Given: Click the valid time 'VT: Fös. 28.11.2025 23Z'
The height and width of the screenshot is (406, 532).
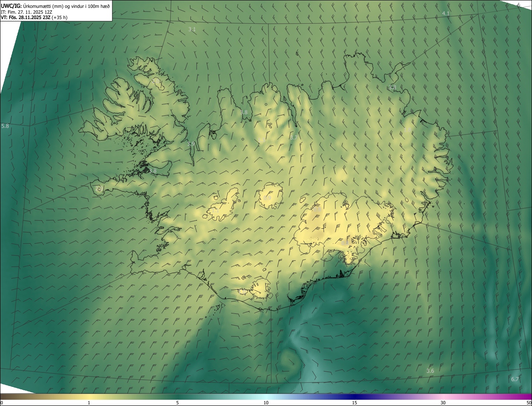Looking at the screenshot, I should 26,17.
